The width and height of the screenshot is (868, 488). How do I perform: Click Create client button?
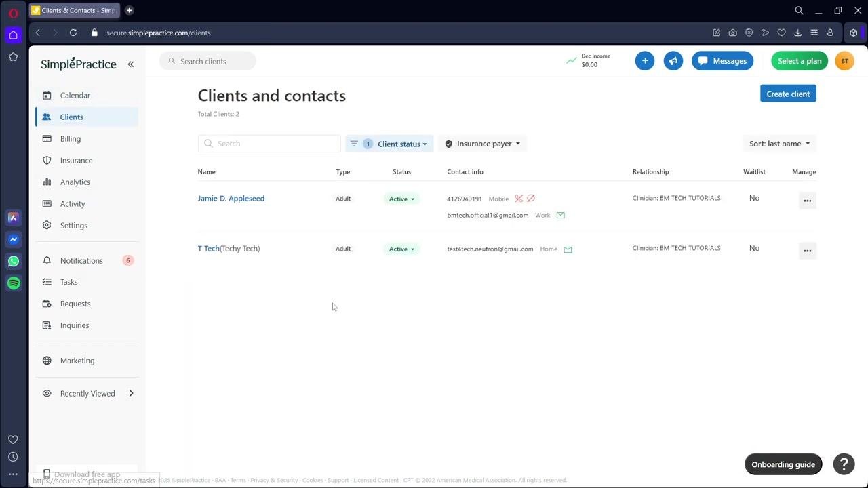point(788,94)
